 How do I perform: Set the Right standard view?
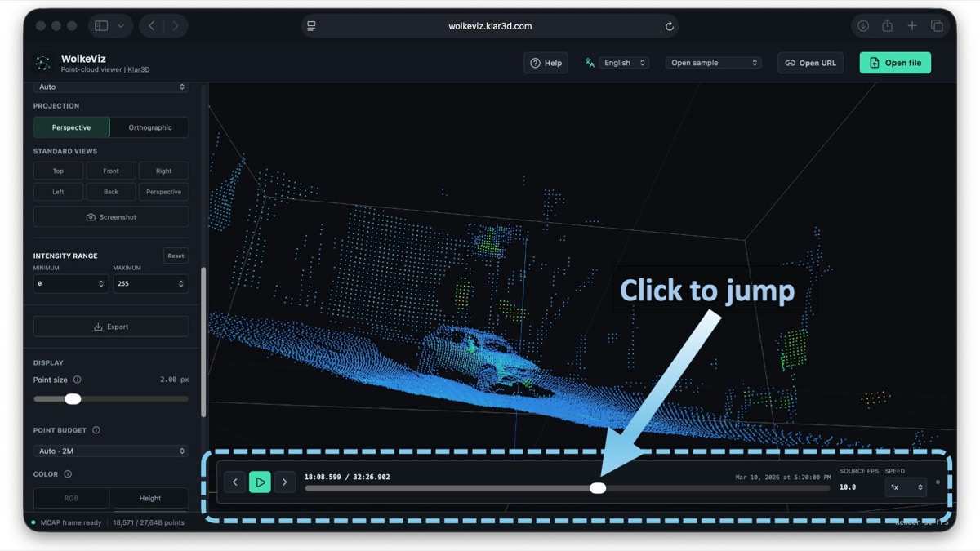(x=163, y=171)
